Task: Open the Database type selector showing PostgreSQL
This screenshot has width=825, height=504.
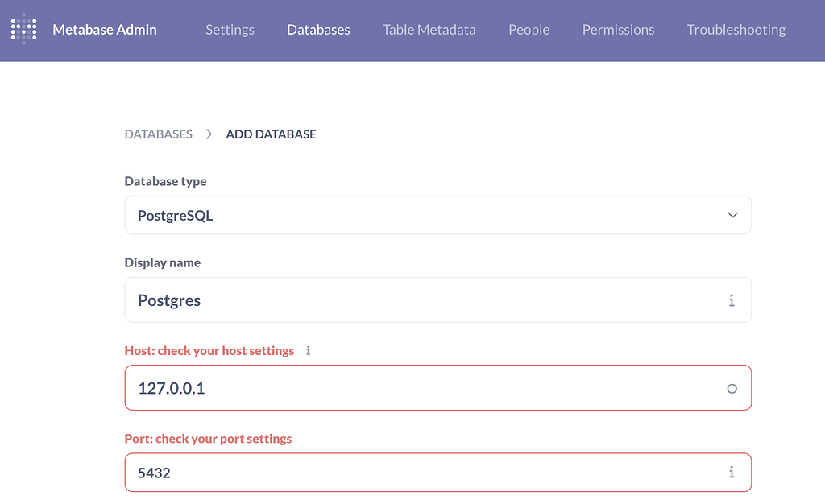Action: [437, 215]
